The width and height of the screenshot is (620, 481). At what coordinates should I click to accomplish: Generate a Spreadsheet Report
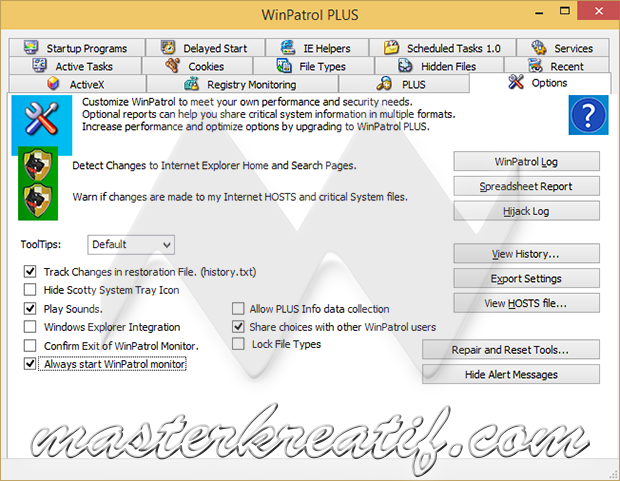pos(526,186)
